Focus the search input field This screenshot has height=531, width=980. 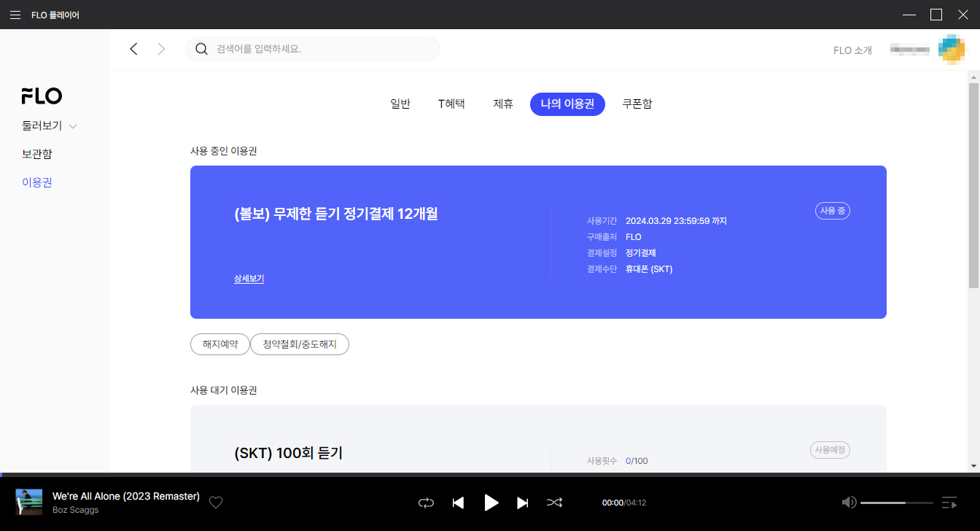[x=313, y=49]
